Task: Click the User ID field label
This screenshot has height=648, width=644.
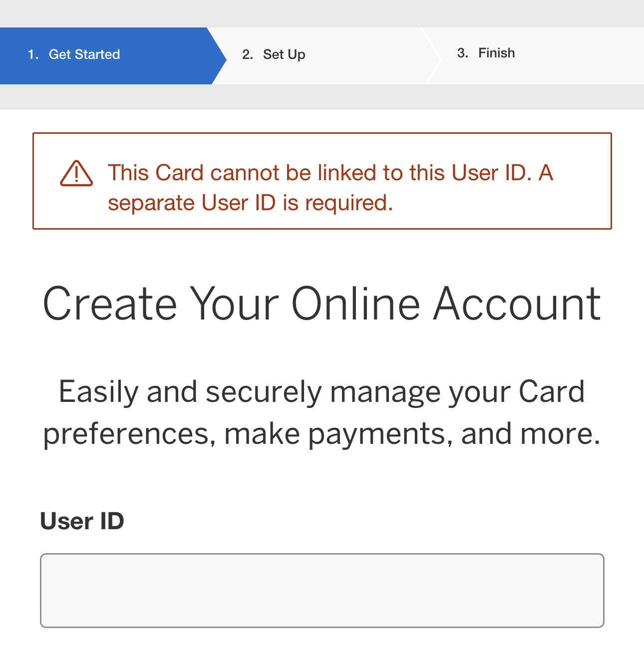Action: [82, 521]
